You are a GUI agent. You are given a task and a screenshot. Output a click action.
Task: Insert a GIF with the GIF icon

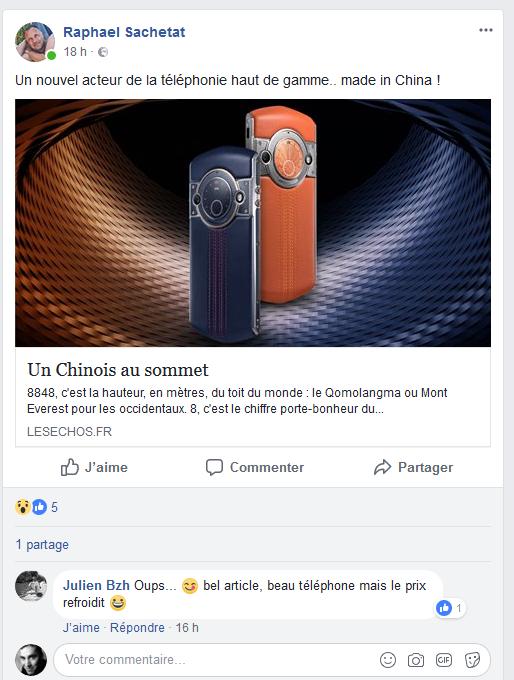click(x=444, y=660)
